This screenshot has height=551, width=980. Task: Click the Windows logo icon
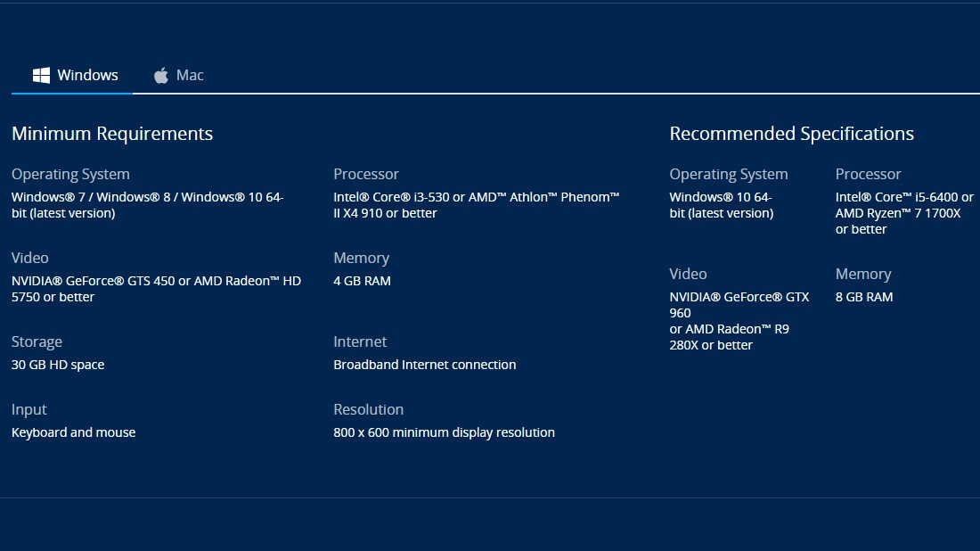tap(41, 75)
